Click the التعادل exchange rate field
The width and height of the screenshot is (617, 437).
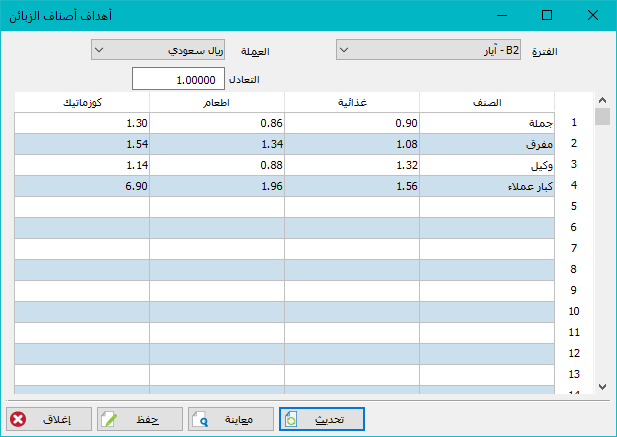178,79
